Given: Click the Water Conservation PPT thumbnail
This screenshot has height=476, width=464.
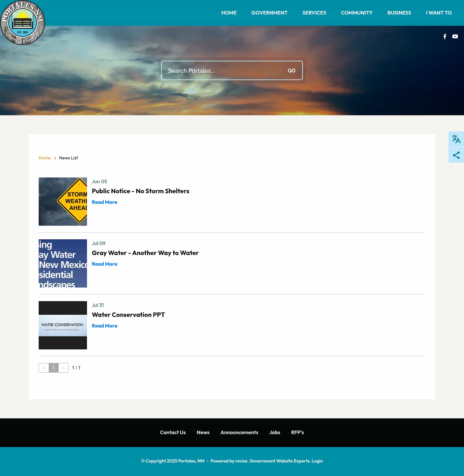Looking at the screenshot, I should coord(63,325).
